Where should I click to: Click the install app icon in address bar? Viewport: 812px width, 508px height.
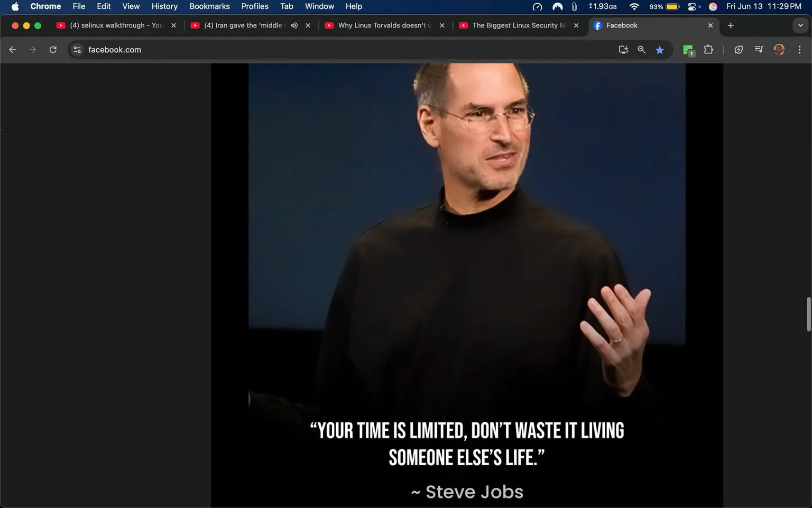[623, 50]
